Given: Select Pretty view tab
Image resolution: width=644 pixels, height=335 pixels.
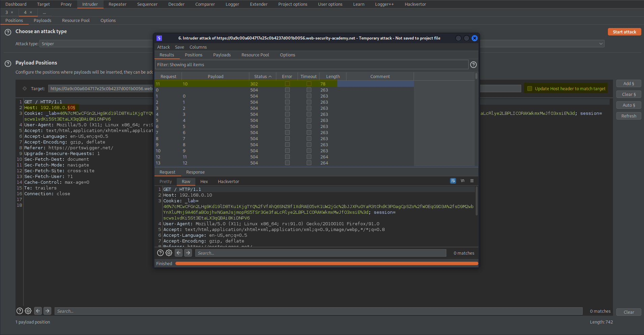Looking at the screenshot, I should coord(166,182).
